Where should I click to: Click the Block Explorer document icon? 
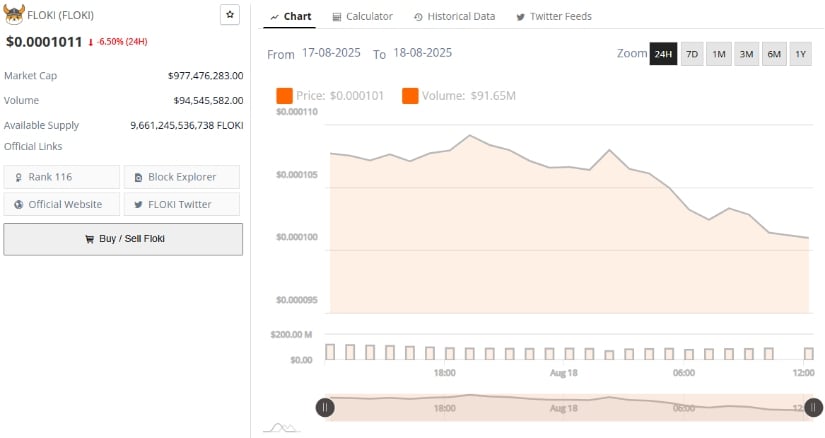138,177
